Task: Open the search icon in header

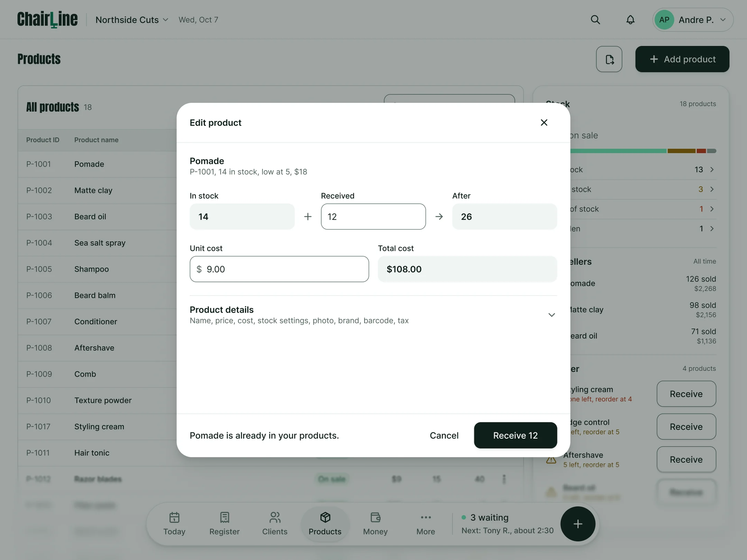Action: click(x=595, y=20)
